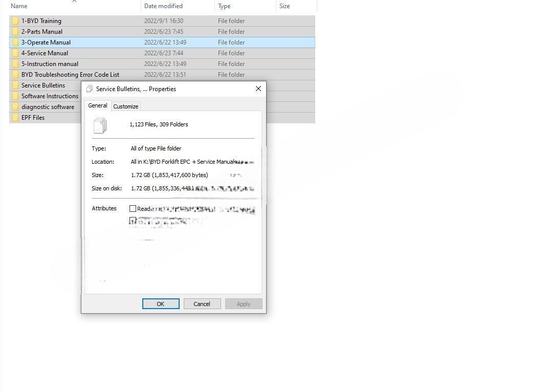Click the Software Instructions folder icon

(15, 96)
